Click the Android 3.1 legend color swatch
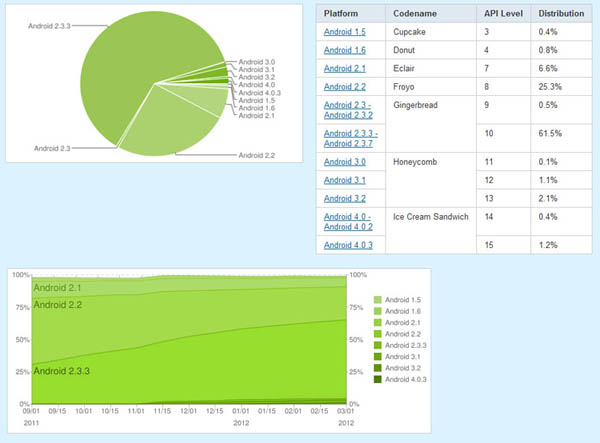The image size is (600, 443). point(376,357)
